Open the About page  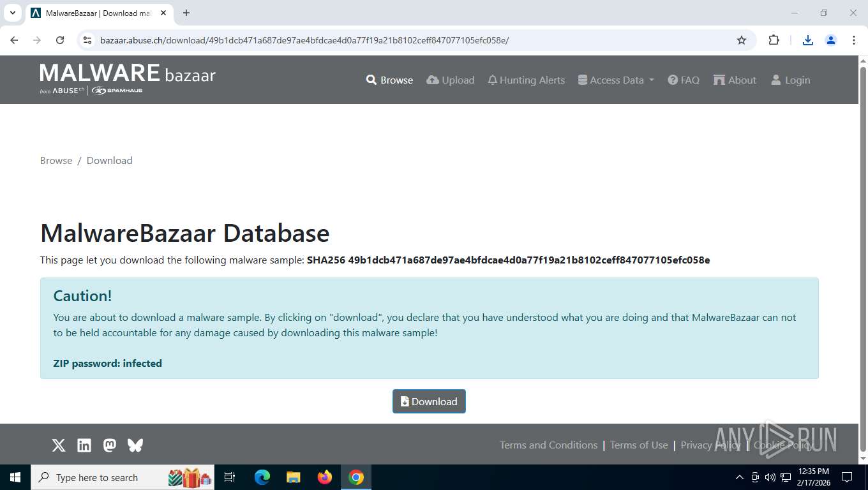click(x=735, y=80)
